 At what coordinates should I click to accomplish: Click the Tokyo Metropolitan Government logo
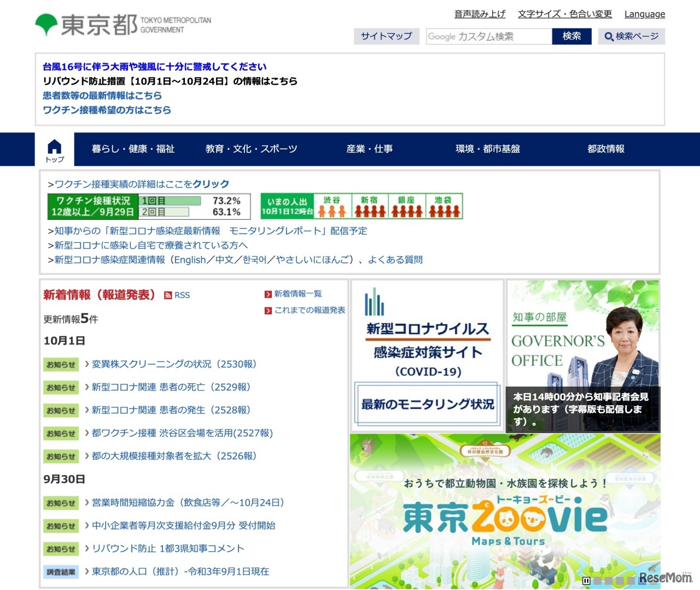123,25
